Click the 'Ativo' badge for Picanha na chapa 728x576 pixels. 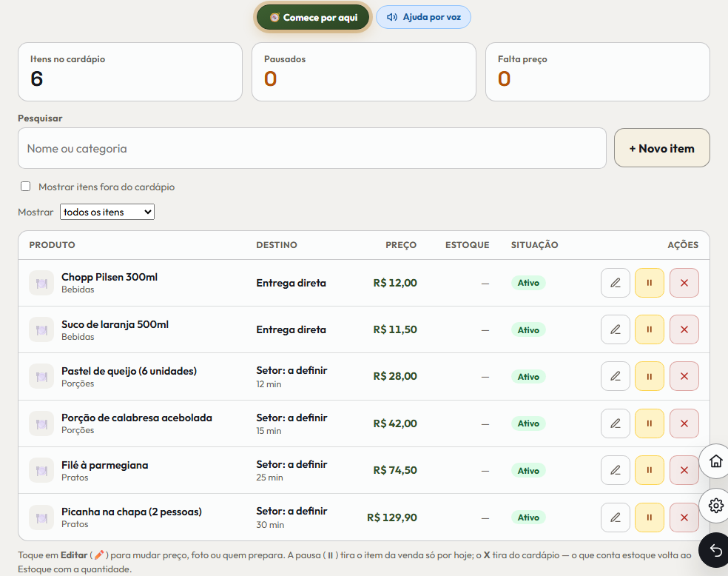pos(528,518)
